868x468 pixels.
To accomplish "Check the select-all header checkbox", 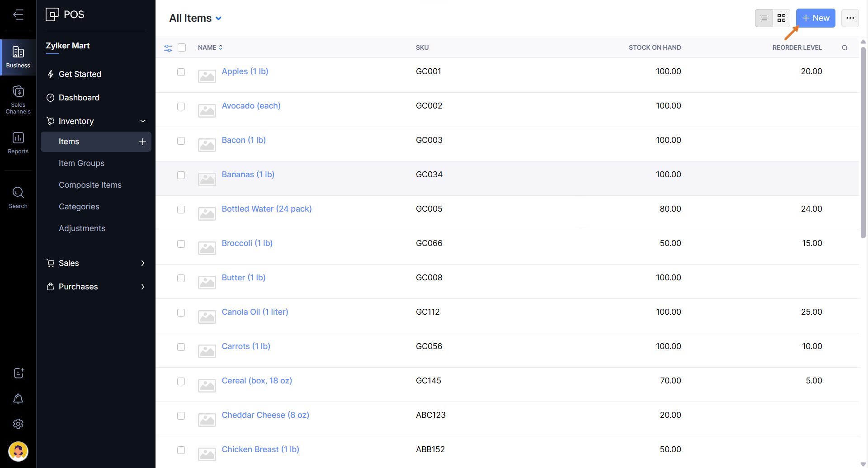I will click(x=182, y=47).
